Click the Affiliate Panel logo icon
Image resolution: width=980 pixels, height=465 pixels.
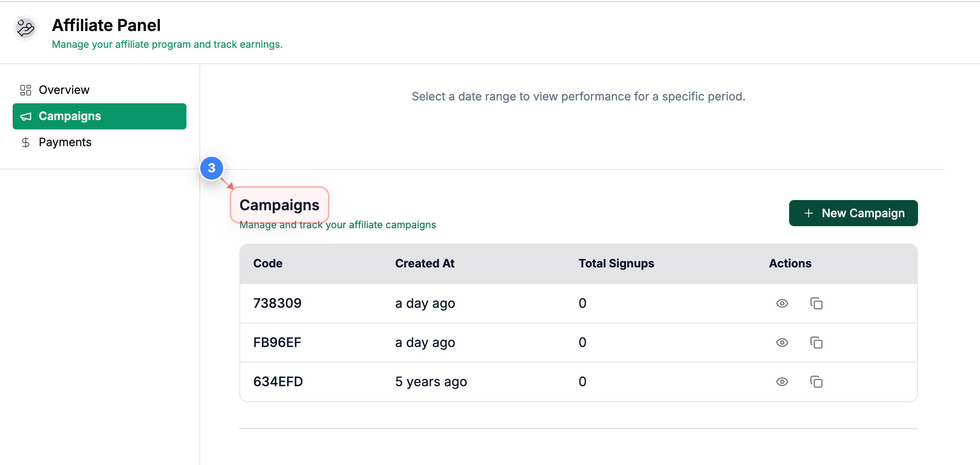[25, 28]
